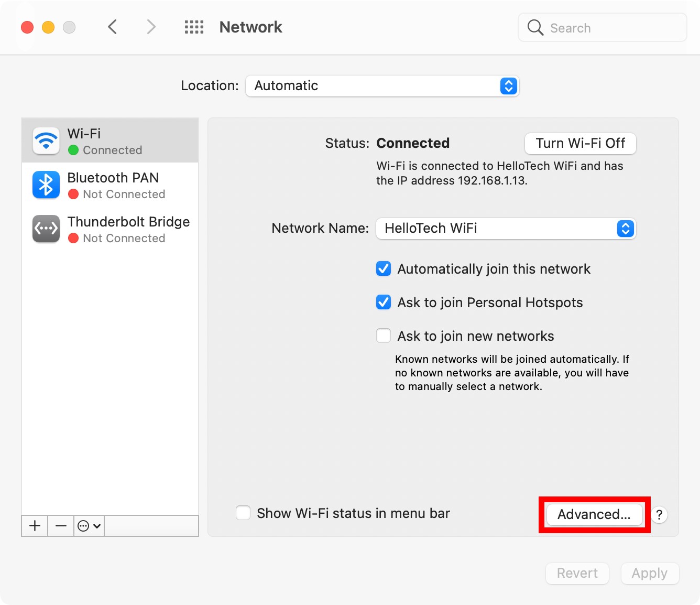Enable Show Wi-Fi status in menu bar

point(243,513)
